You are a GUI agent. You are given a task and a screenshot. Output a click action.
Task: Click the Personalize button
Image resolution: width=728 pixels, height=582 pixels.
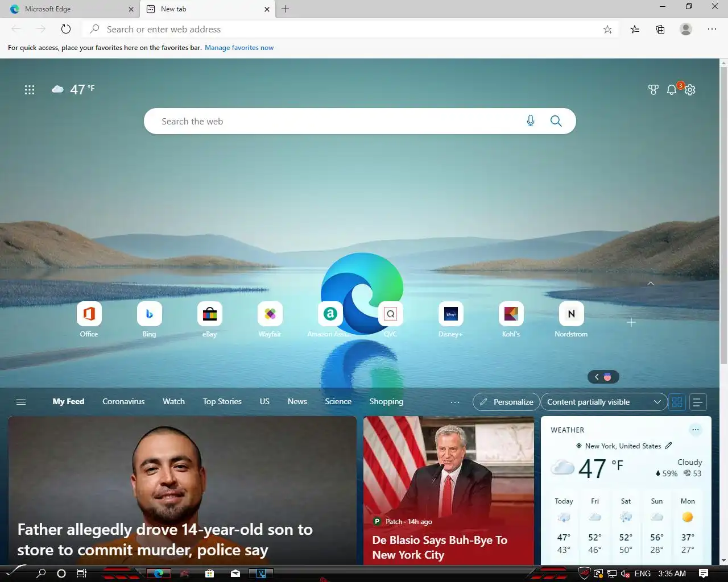[x=506, y=402]
